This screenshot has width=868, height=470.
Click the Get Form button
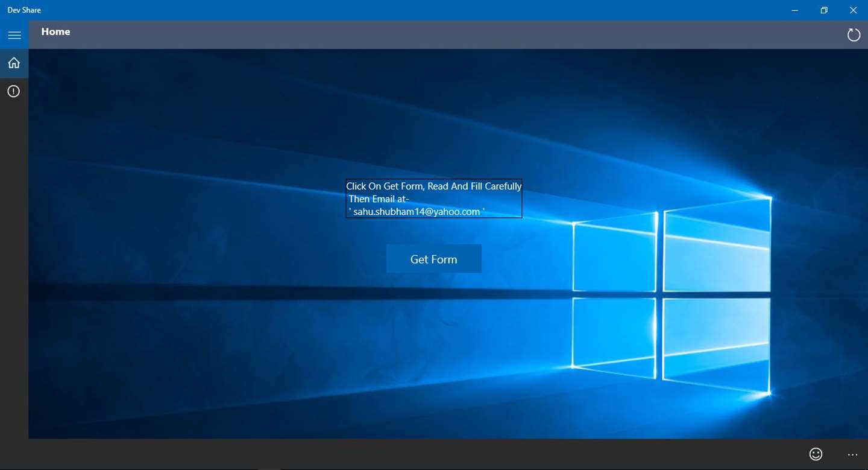coord(434,259)
